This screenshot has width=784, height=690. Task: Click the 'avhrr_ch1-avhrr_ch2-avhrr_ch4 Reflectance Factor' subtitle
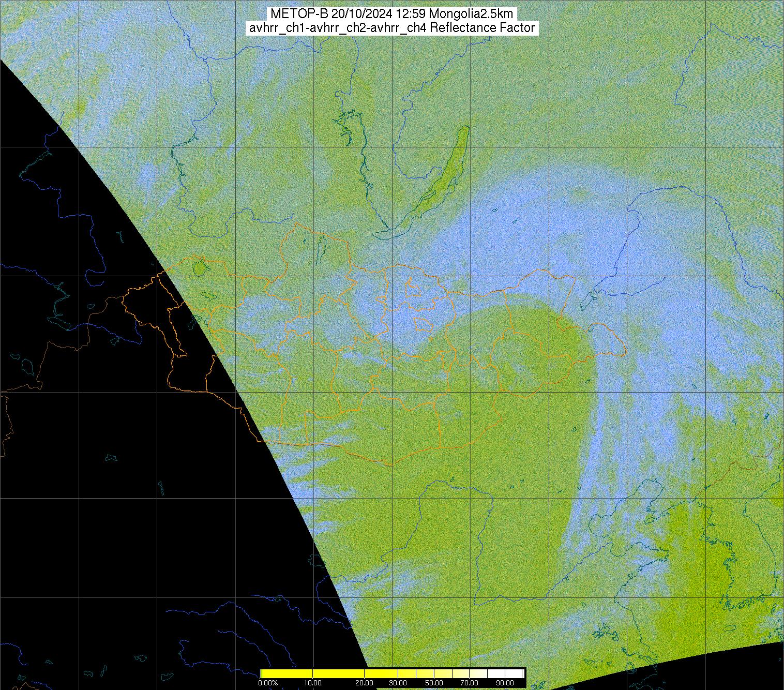click(x=392, y=28)
